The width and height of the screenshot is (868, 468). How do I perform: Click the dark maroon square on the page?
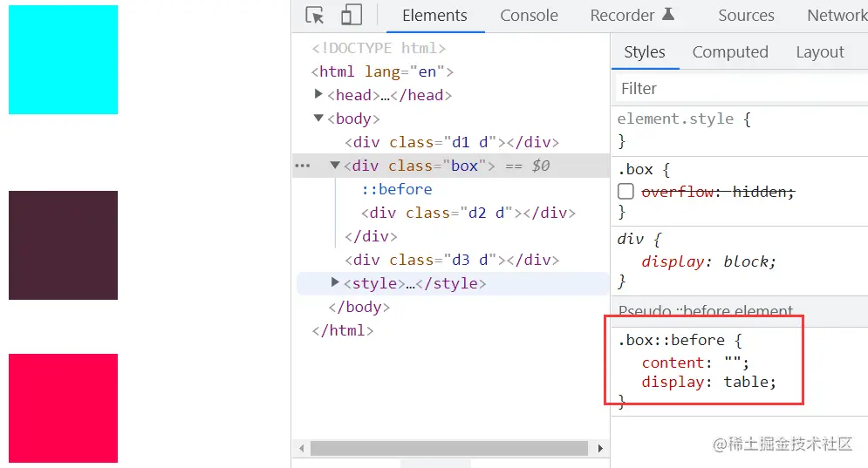point(63,245)
